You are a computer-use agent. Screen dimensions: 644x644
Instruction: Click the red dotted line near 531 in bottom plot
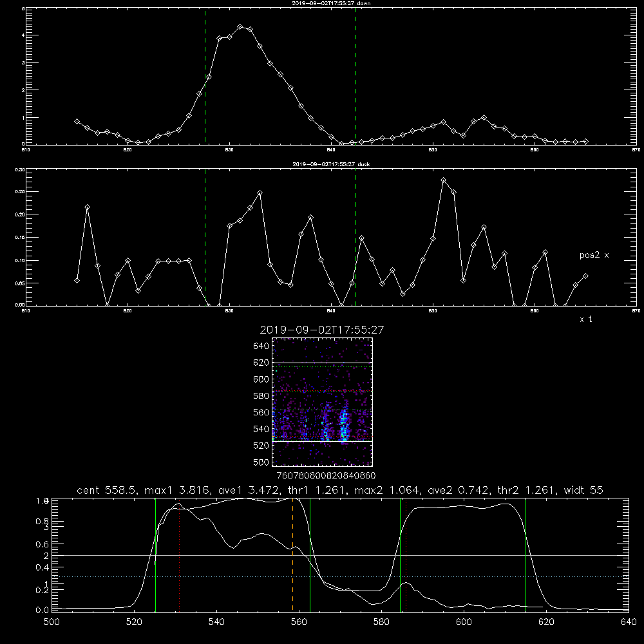(180, 554)
